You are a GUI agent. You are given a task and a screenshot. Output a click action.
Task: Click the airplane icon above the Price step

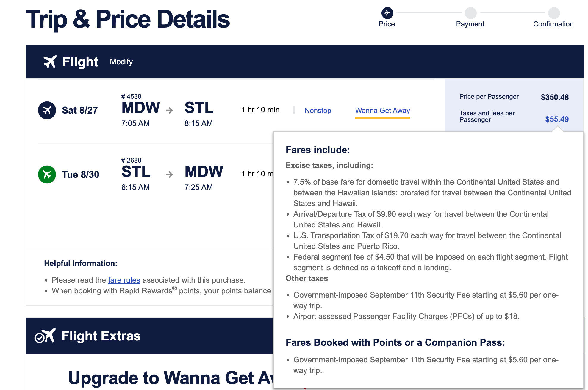[x=387, y=13]
